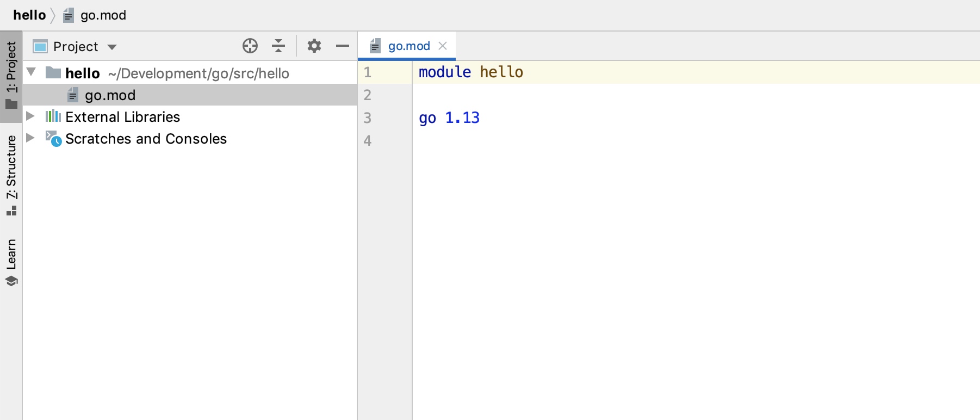The width and height of the screenshot is (980, 420).
Task: Expand the External Libraries node
Action: point(30,116)
